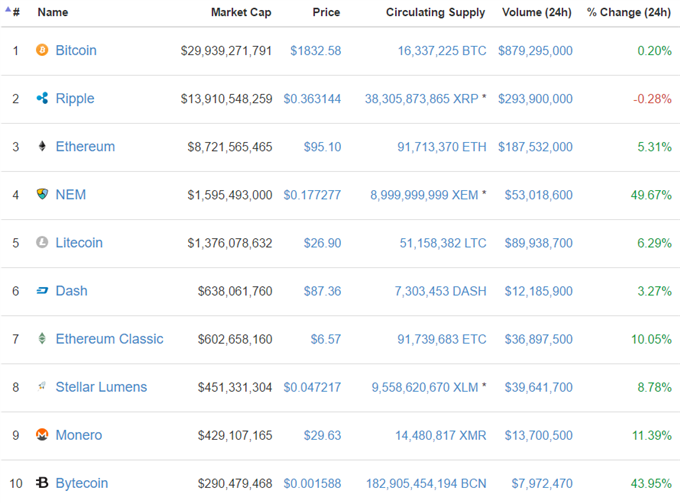The height and width of the screenshot is (503, 680).
Task: Click supply 9,558,620,670 XLM
Action: 425,388
